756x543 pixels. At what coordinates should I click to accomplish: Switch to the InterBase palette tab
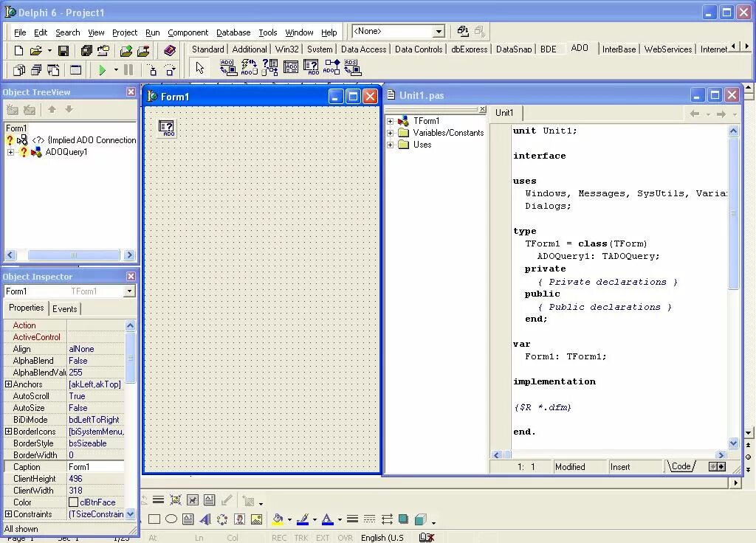(619, 49)
